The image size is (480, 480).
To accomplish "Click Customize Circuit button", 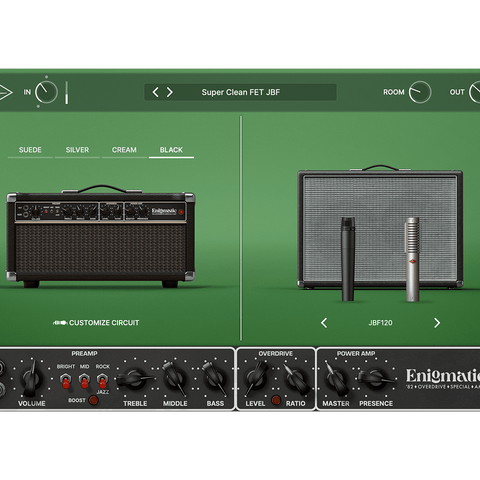I will coord(96,323).
